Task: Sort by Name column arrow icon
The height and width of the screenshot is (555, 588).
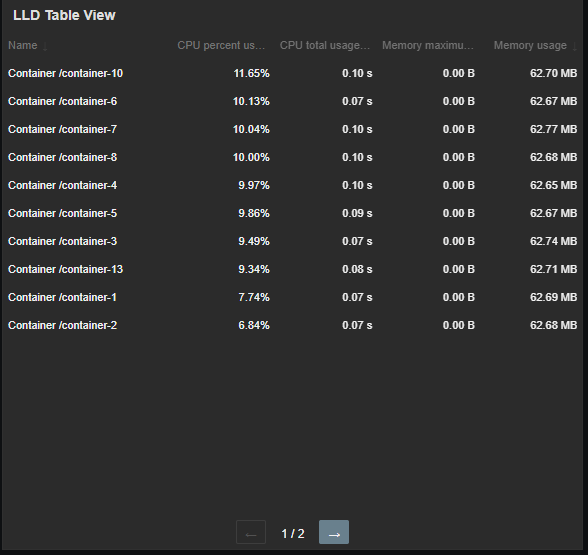Action: click(45, 46)
